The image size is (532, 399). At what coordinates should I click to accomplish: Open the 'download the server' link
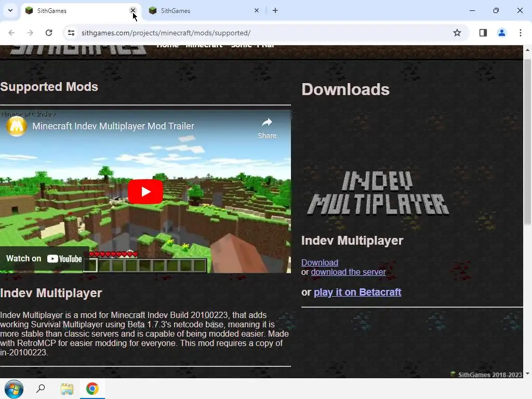tap(349, 272)
